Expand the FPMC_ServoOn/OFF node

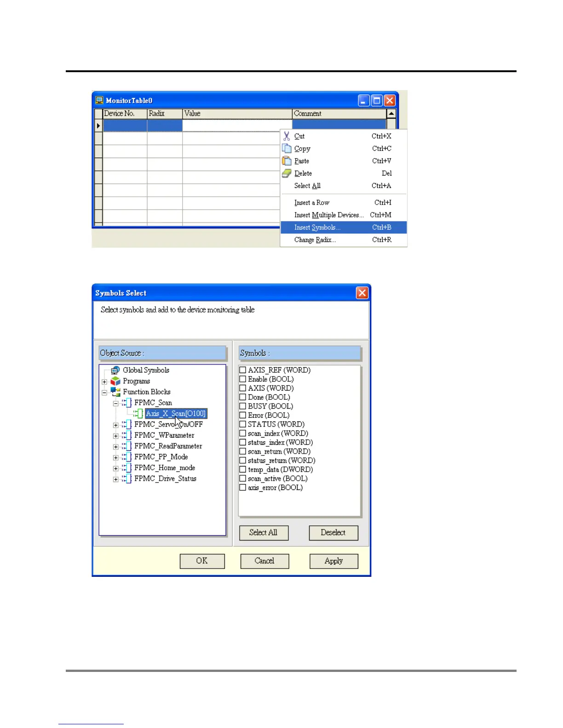tap(116, 425)
